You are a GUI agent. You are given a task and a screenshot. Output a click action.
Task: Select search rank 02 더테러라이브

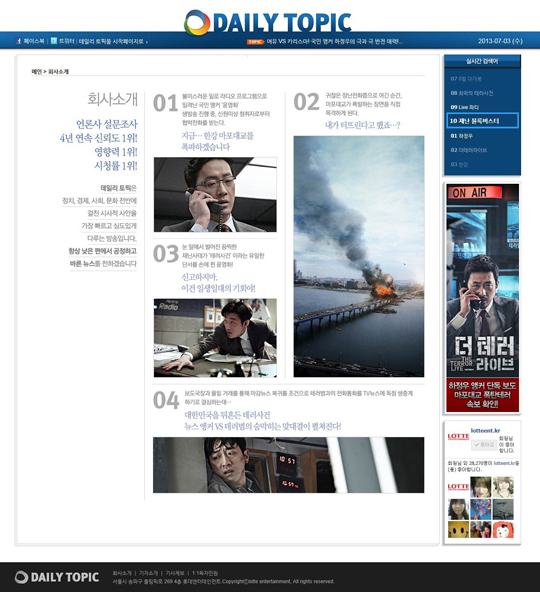pos(469,150)
